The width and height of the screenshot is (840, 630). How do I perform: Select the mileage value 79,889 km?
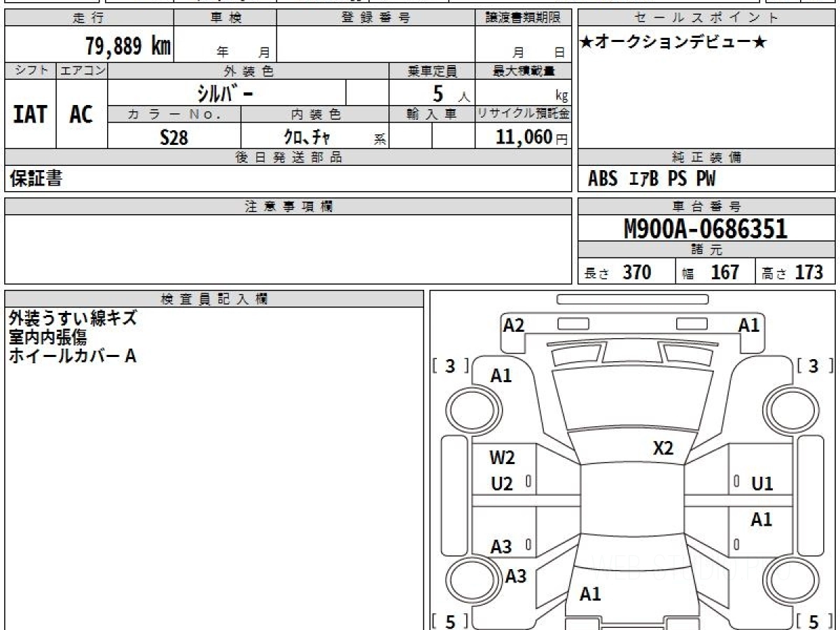[128, 46]
